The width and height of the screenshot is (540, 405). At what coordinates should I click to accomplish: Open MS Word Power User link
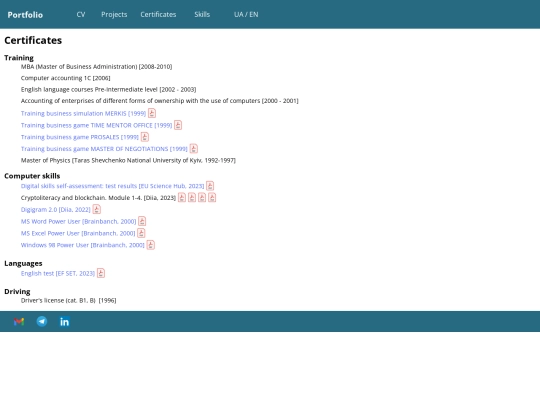point(78,221)
